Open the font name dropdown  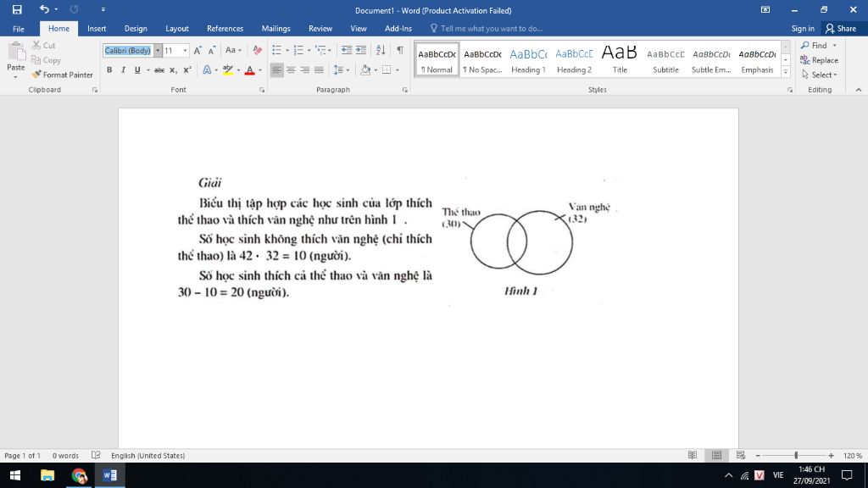click(158, 50)
